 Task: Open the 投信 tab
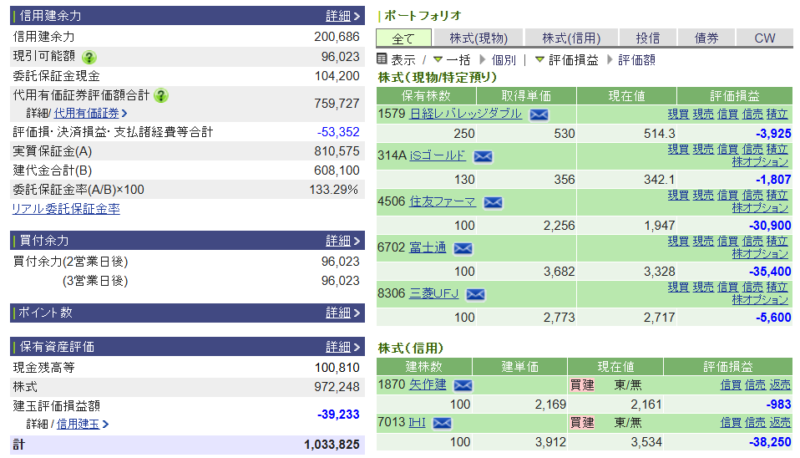647,38
